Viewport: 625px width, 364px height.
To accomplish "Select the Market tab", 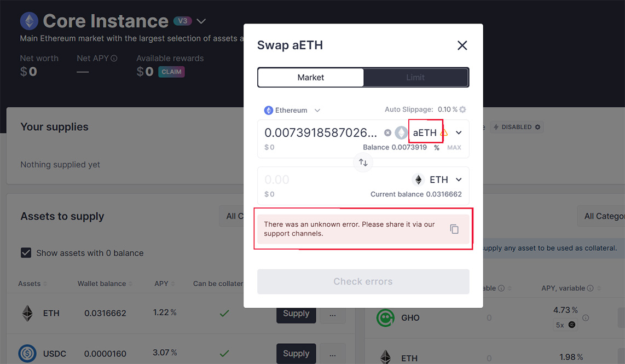I will 310,78.
